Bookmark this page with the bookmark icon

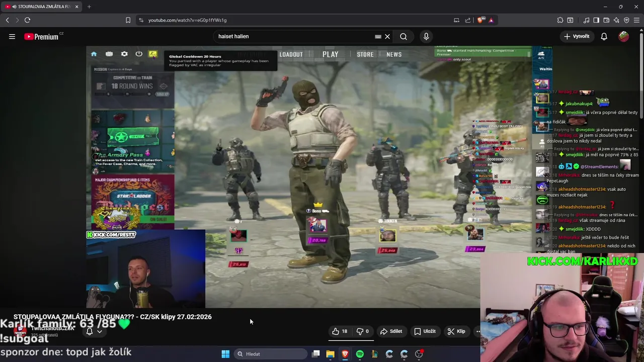point(128,20)
